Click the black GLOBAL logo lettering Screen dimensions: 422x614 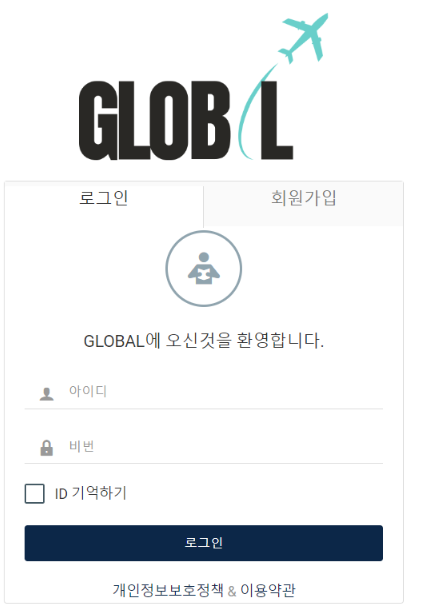coord(186,120)
